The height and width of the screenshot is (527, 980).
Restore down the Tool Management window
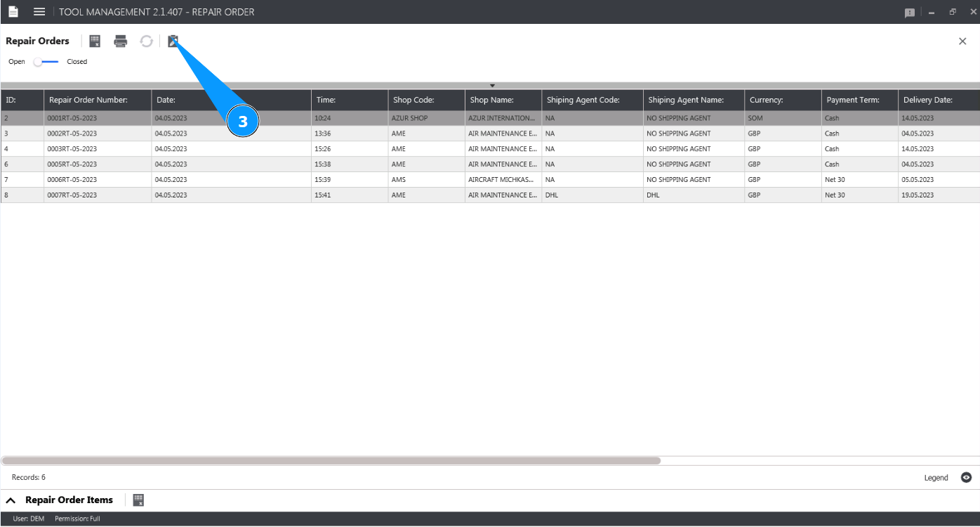[953, 12]
